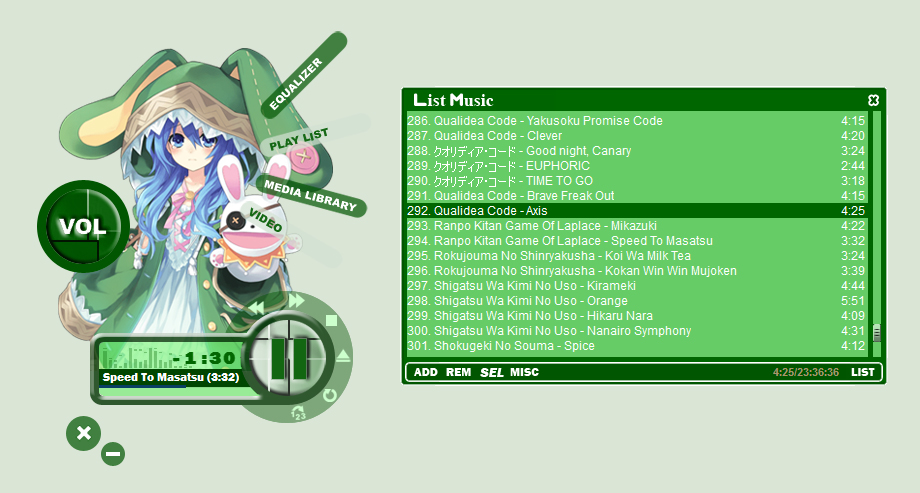The width and height of the screenshot is (920, 493).
Task: Open the SEL selection menu
Action: [x=492, y=372]
